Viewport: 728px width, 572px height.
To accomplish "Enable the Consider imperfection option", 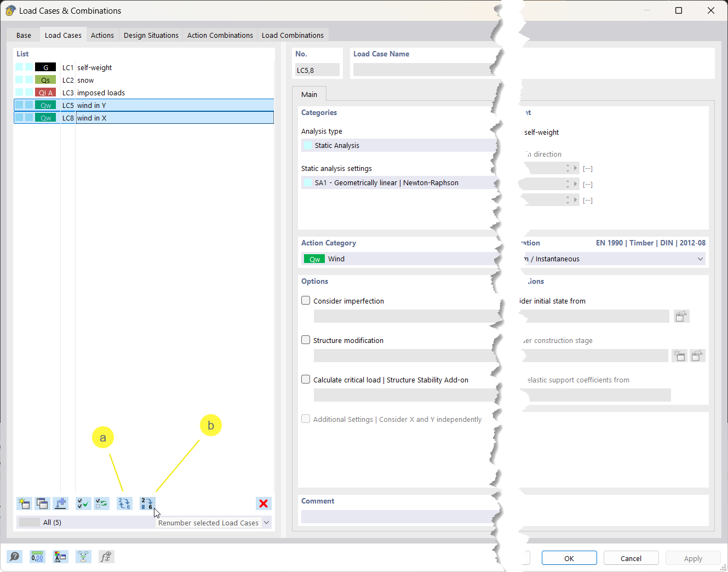I will (x=305, y=300).
